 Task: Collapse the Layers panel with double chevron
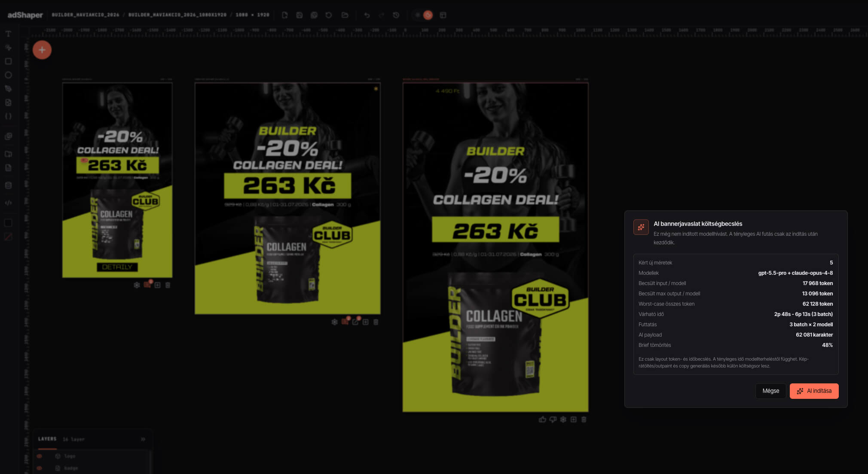143,439
